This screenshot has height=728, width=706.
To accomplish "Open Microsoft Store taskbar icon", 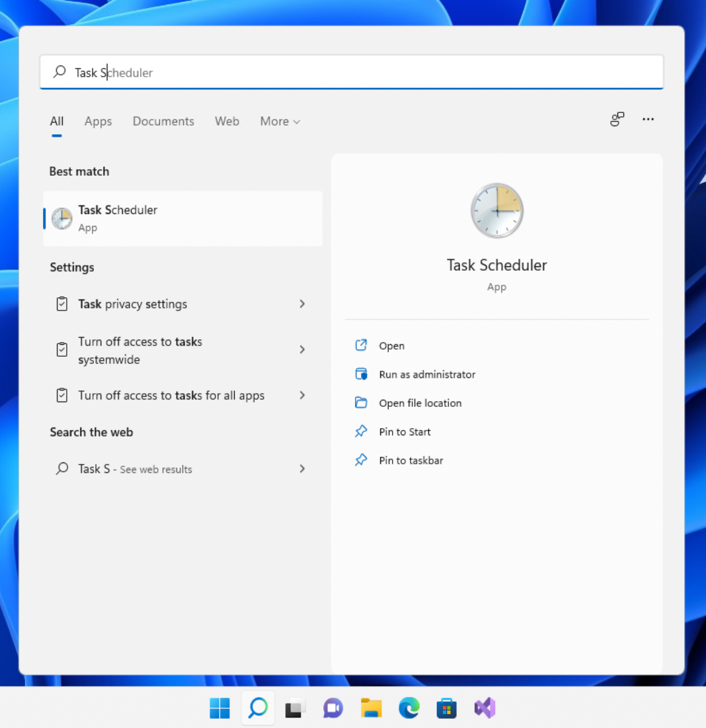I will [447, 708].
